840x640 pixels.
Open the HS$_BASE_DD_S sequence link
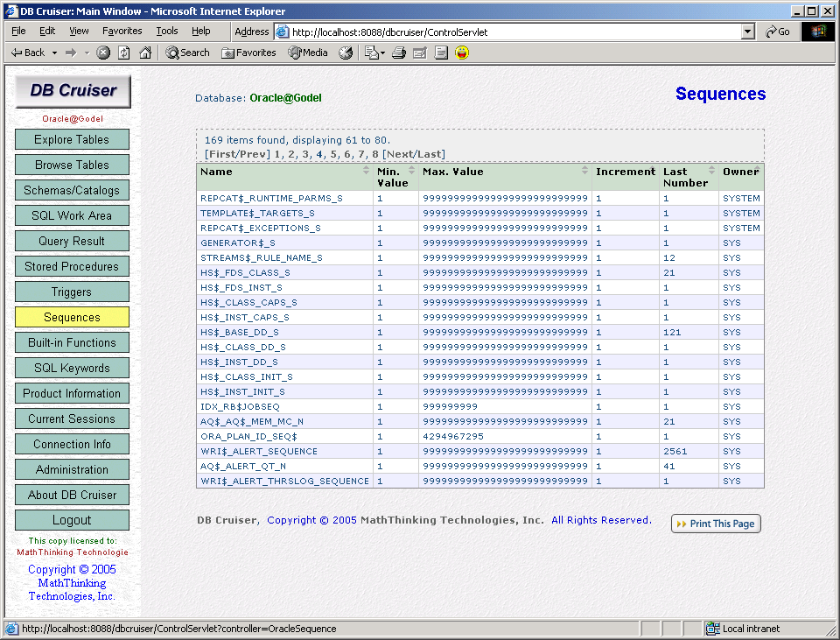[239, 333]
